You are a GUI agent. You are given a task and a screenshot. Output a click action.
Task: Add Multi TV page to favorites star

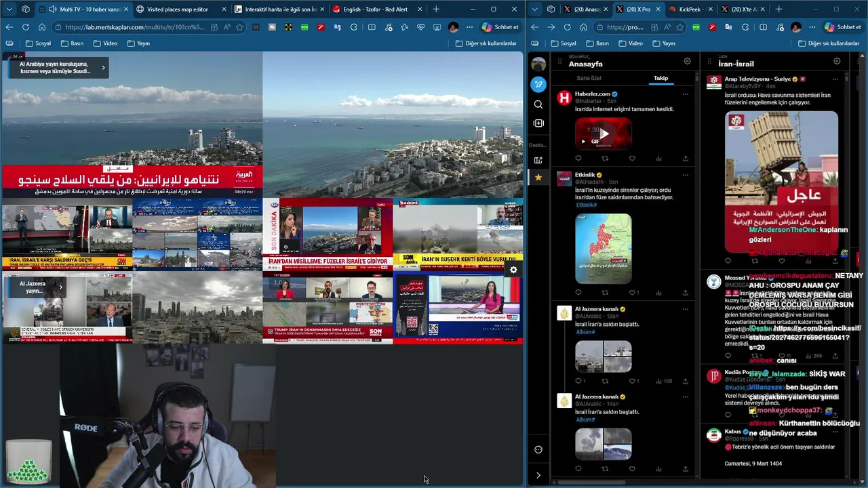click(239, 27)
